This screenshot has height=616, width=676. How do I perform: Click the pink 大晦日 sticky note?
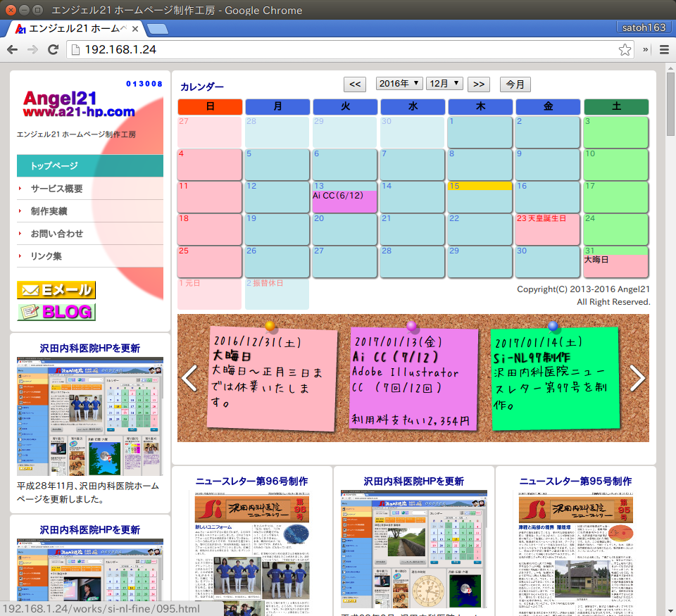[272, 379]
